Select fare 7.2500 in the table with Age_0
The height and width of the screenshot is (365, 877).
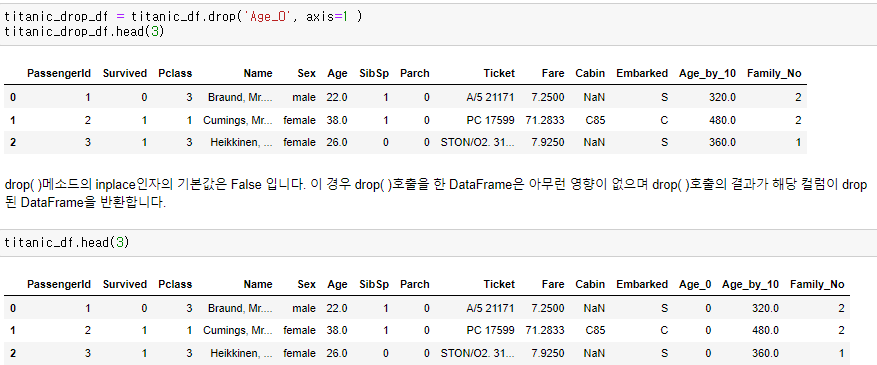pyautogui.click(x=548, y=309)
